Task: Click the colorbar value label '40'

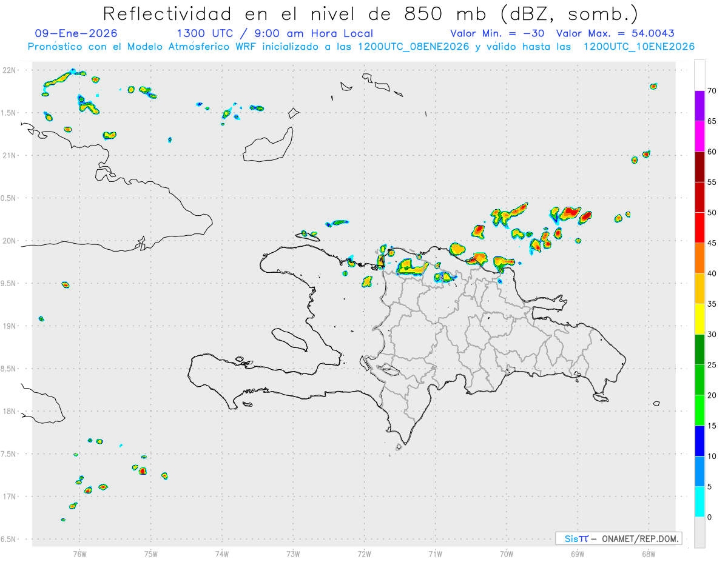Action: pos(712,273)
